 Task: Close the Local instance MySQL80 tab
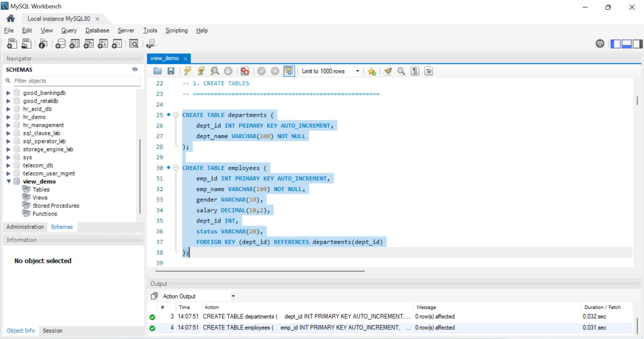(97, 19)
